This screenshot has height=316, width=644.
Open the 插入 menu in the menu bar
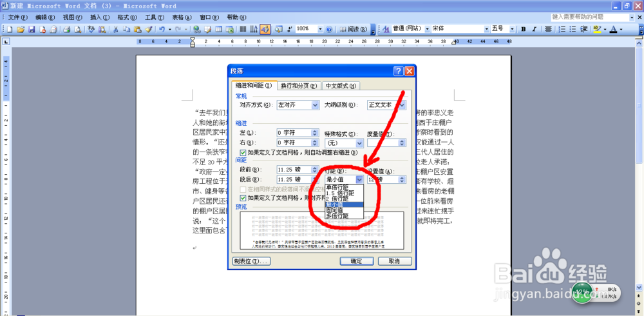[100, 17]
